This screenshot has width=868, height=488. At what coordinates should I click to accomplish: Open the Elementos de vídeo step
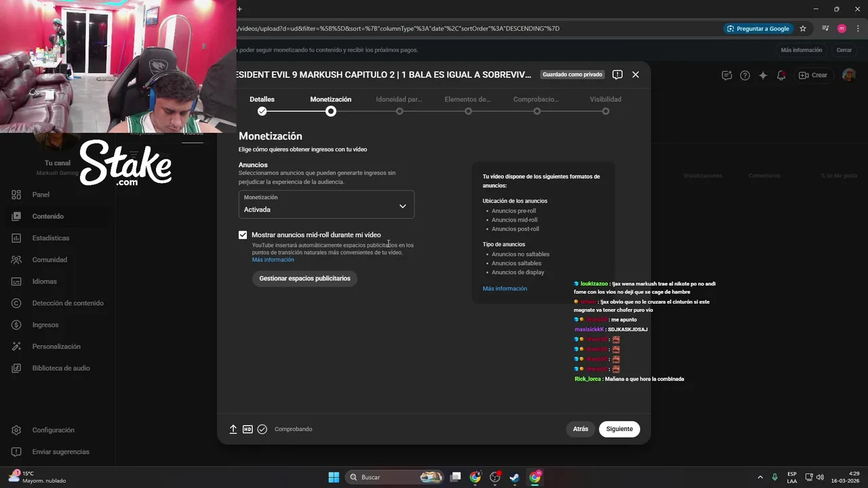pyautogui.click(x=468, y=105)
